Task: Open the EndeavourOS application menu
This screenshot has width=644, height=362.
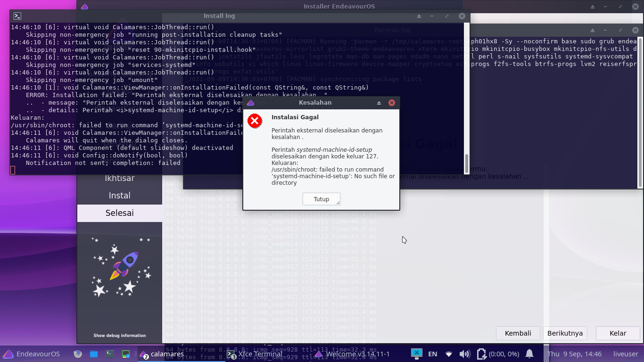Action: (32, 354)
